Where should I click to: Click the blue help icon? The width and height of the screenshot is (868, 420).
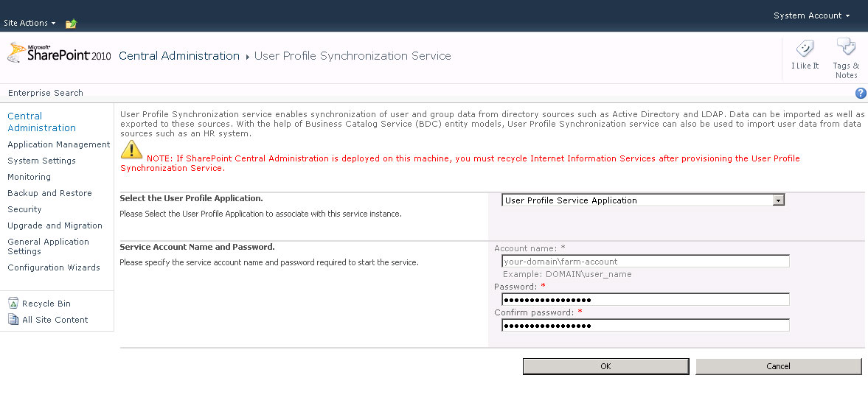861,93
